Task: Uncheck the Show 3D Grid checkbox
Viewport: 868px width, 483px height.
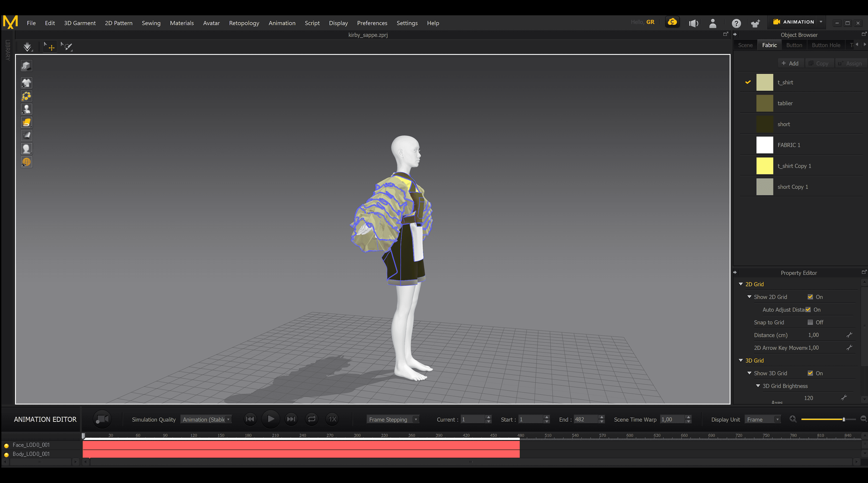Action: (810, 373)
